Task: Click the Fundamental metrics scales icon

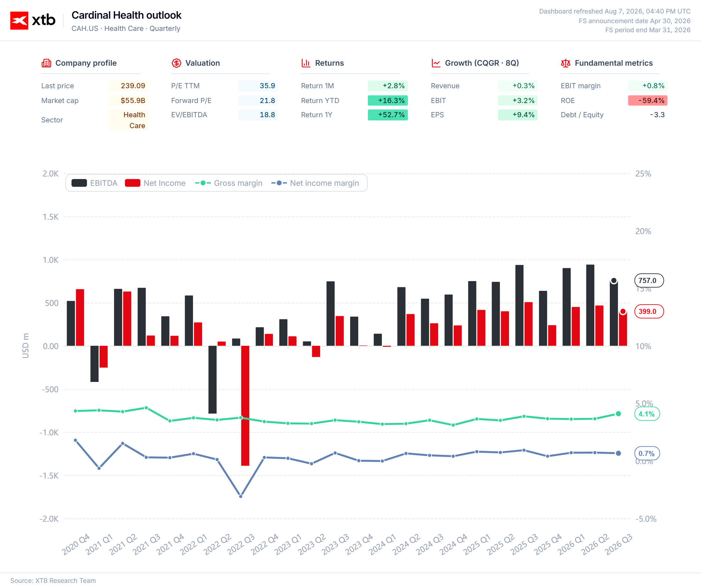Action: tap(565, 63)
